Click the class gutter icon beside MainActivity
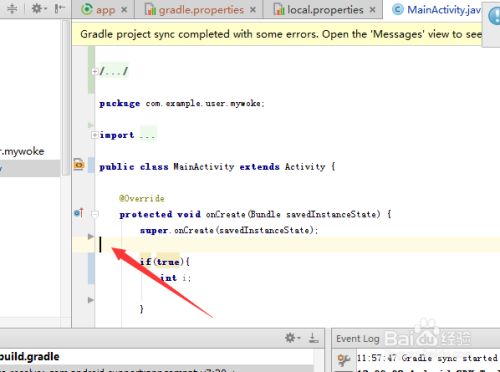 click(79, 165)
